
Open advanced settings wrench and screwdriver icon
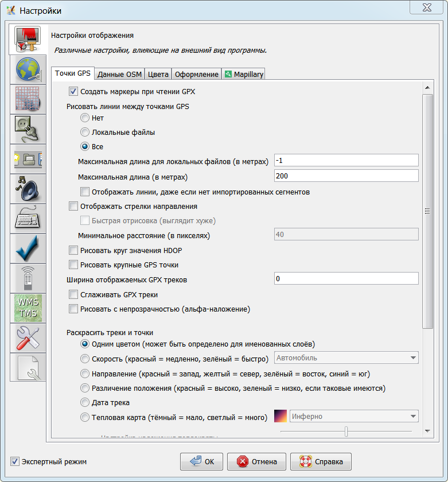click(28, 339)
